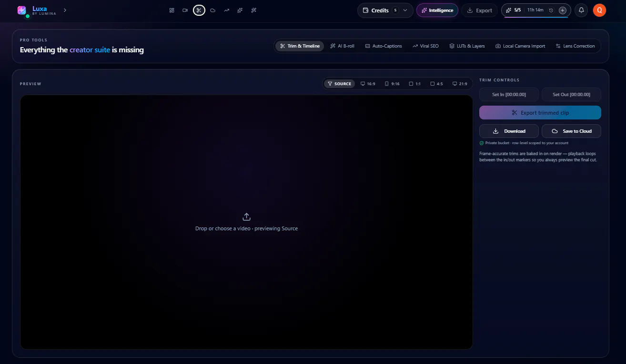Image resolution: width=626 pixels, height=364 pixels.
Task: Click the 'creator suite' headline text
Action: (90, 50)
